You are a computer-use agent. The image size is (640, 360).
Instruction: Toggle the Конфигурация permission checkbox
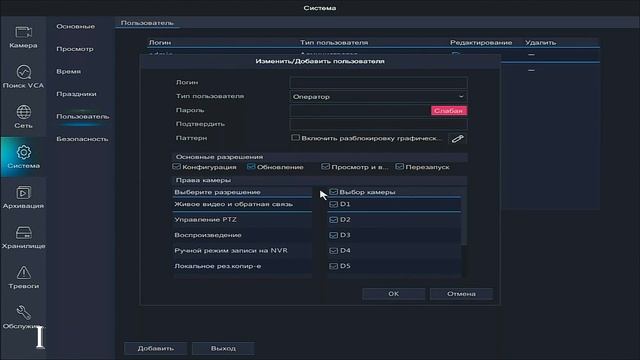pyautogui.click(x=176, y=167)
